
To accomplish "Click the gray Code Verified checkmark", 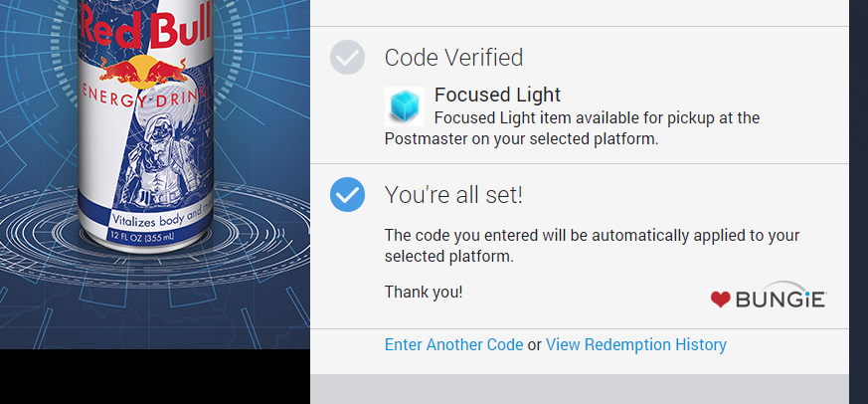I will (x=347, y=58).
